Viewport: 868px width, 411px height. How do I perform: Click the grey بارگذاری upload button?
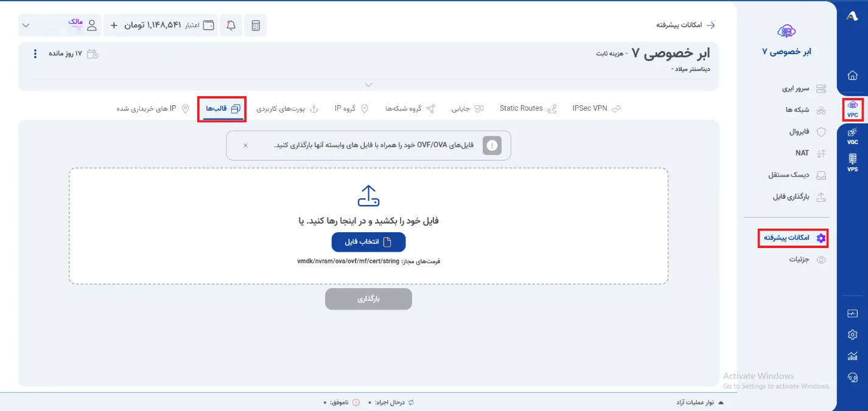click(x=368, y=299)
